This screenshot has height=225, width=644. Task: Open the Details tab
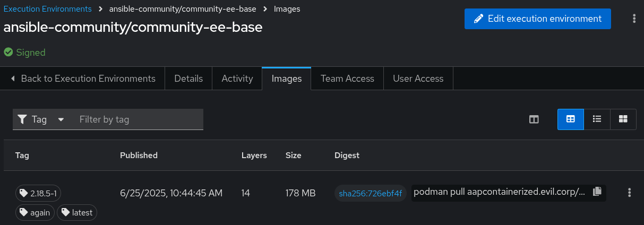point(188,79)
